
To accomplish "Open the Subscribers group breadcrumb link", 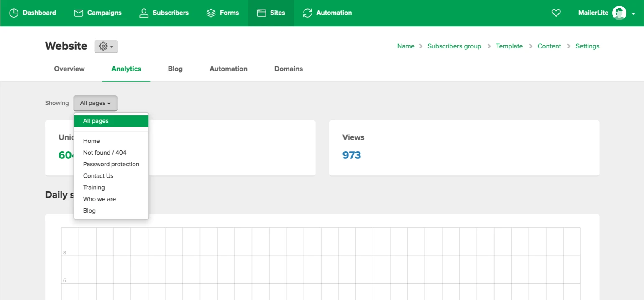I will point(454,46).
